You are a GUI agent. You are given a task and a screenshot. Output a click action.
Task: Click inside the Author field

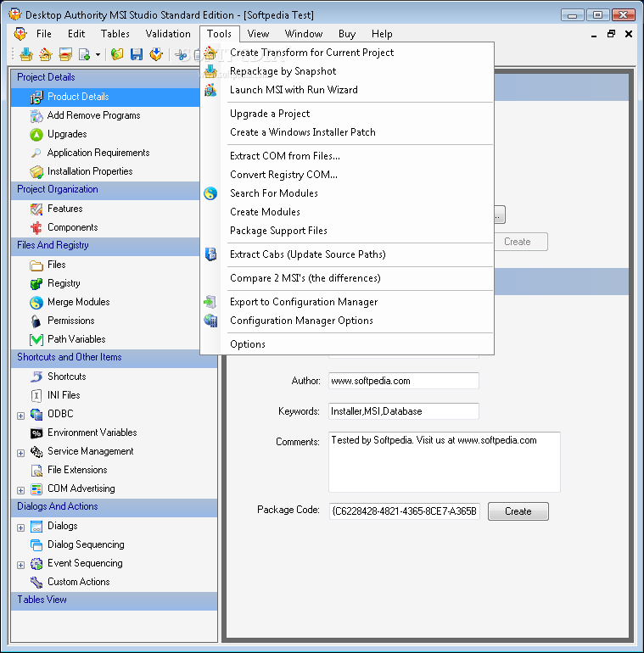pyautogui.click(x=404, y=381)
